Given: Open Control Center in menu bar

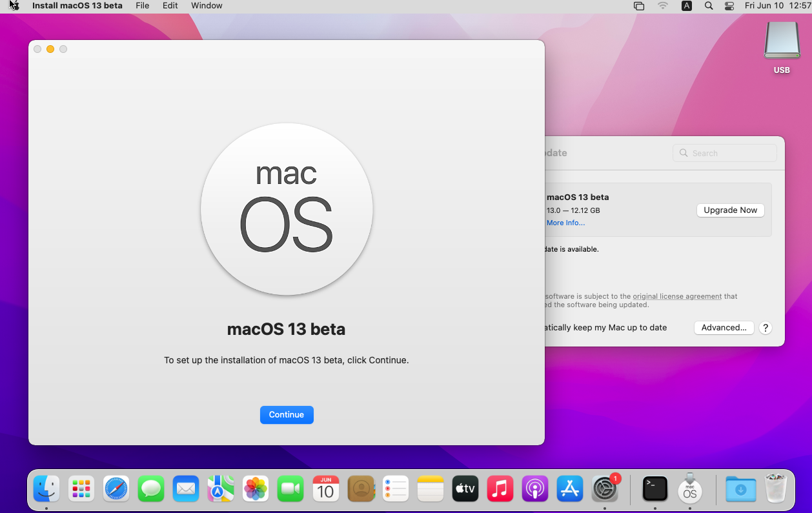Looking at the screenshot, I should (x=729, y=6).
